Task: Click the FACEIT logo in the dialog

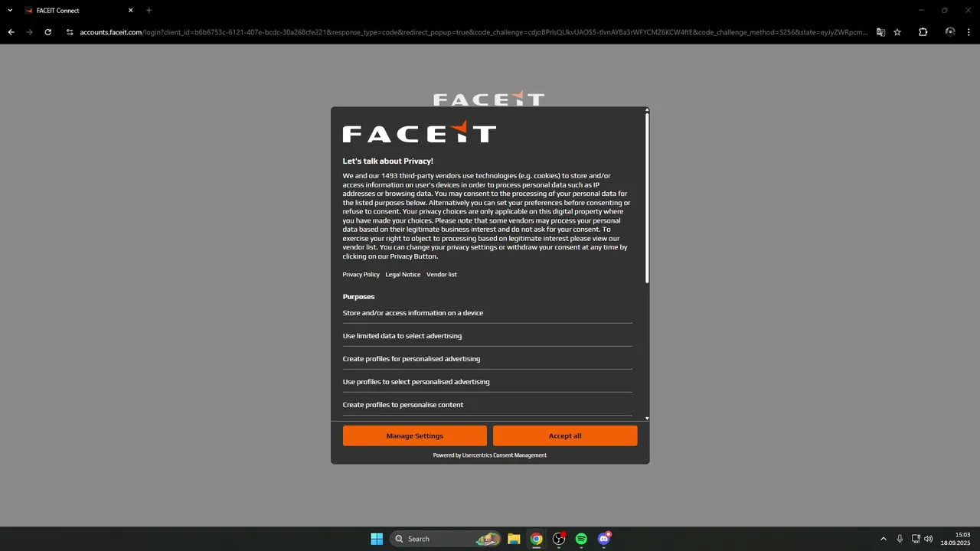Action: tap(419, 132)
